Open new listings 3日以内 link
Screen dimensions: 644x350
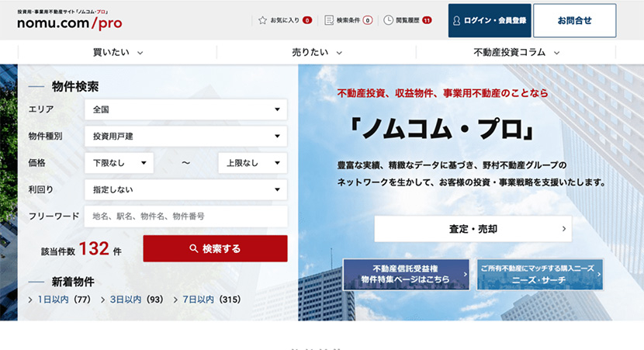tap(125, 300)
